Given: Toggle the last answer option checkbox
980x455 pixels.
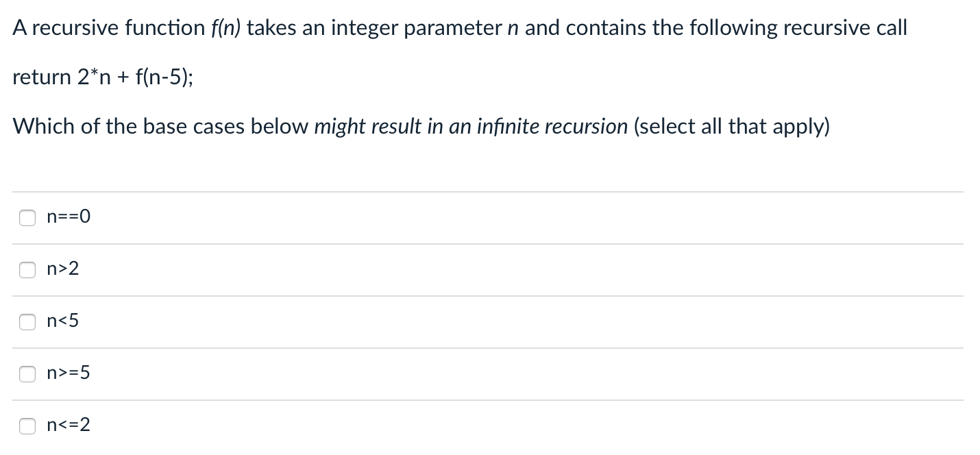Looking at the screenshot, I should coord(27,426).
